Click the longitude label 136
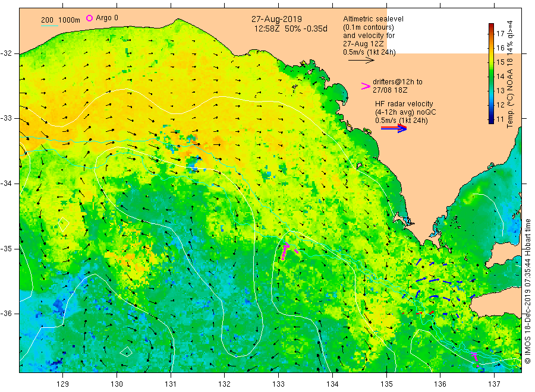 point(440,384)
